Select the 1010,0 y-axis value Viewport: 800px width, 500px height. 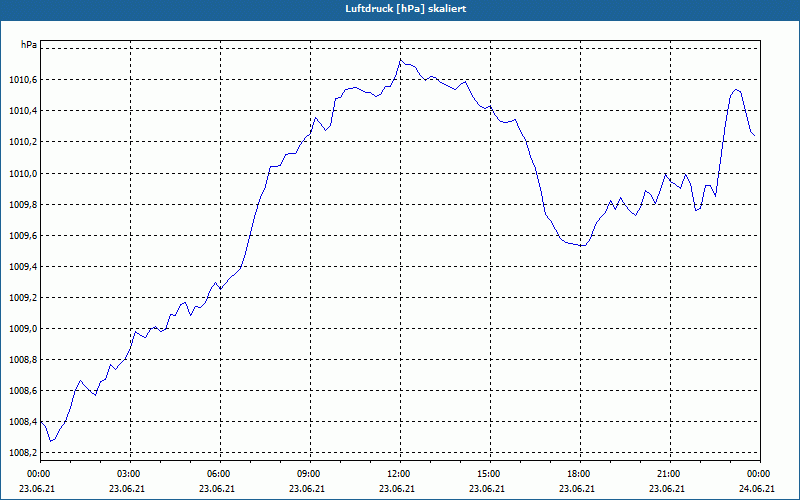23,173
